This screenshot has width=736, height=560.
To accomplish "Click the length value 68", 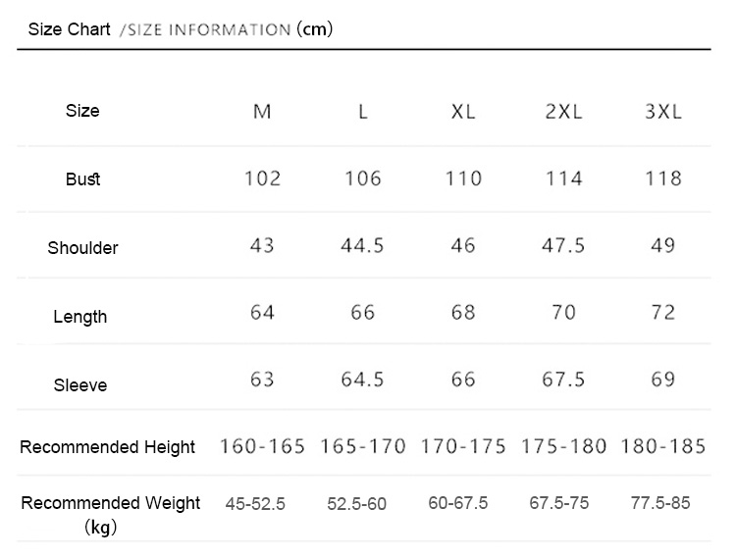I will [463, 312].
